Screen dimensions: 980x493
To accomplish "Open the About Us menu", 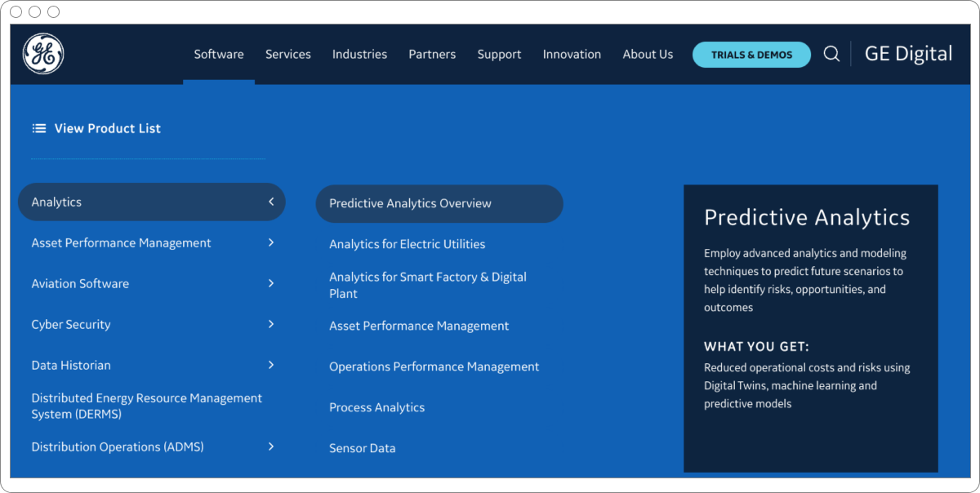I will click(x=648, y=54).
